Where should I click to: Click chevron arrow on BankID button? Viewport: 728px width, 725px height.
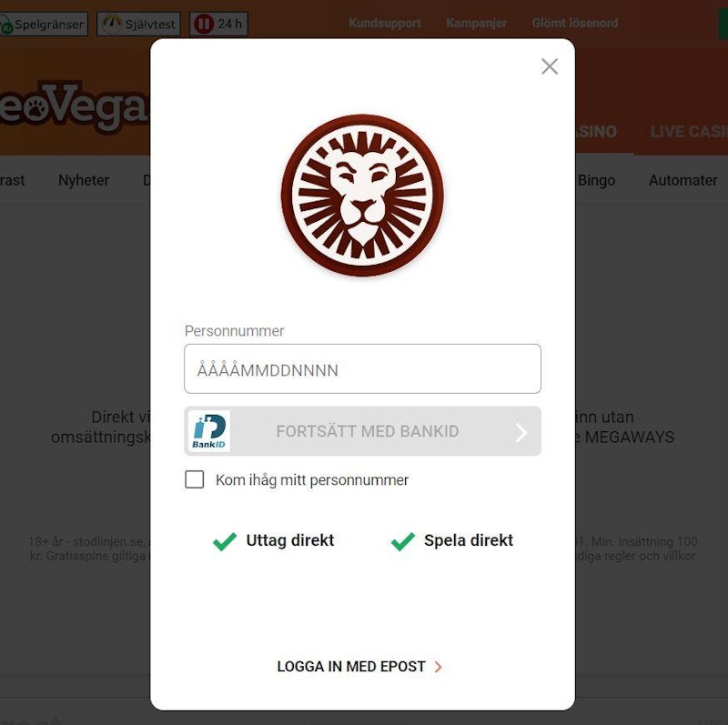(521, 432)
